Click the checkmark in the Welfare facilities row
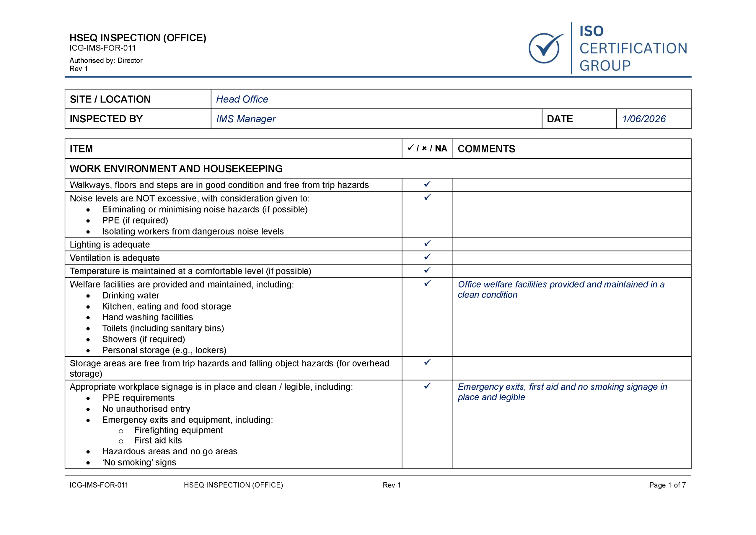The height and width of the screenshot is (535, 756). click(427, 283)
